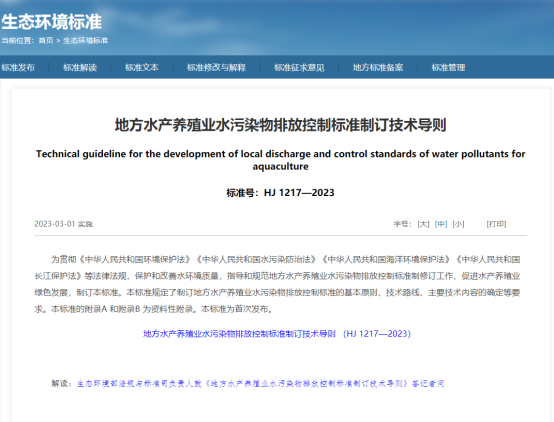Set font size to small [小]
This screenshot has width=554, height=422.
458,224
